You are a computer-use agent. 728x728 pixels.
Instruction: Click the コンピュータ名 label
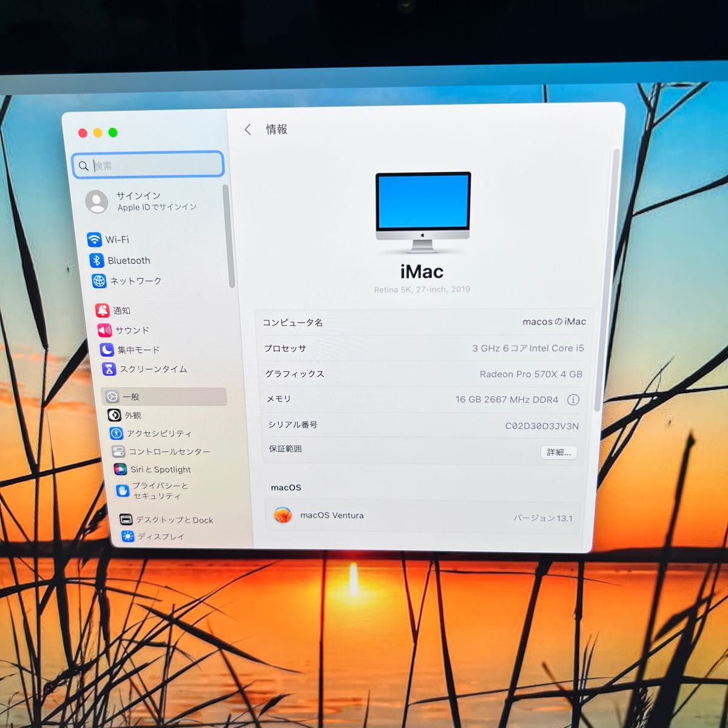[x=292, y=322]
